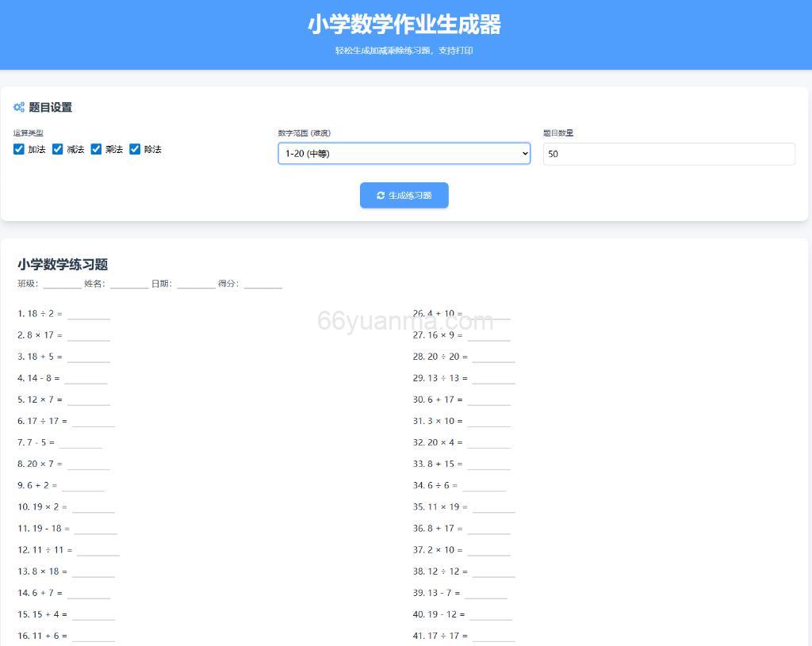Screen dimensions: 812x646
Task: Click the 小学数学作业生成器 page title
Action: [405, 25]
